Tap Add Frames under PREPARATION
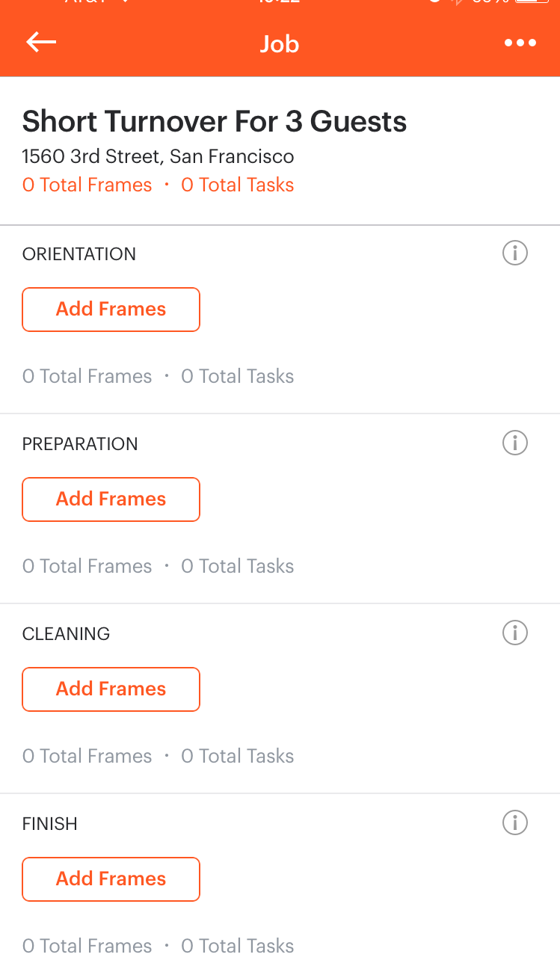 point(111,499)
